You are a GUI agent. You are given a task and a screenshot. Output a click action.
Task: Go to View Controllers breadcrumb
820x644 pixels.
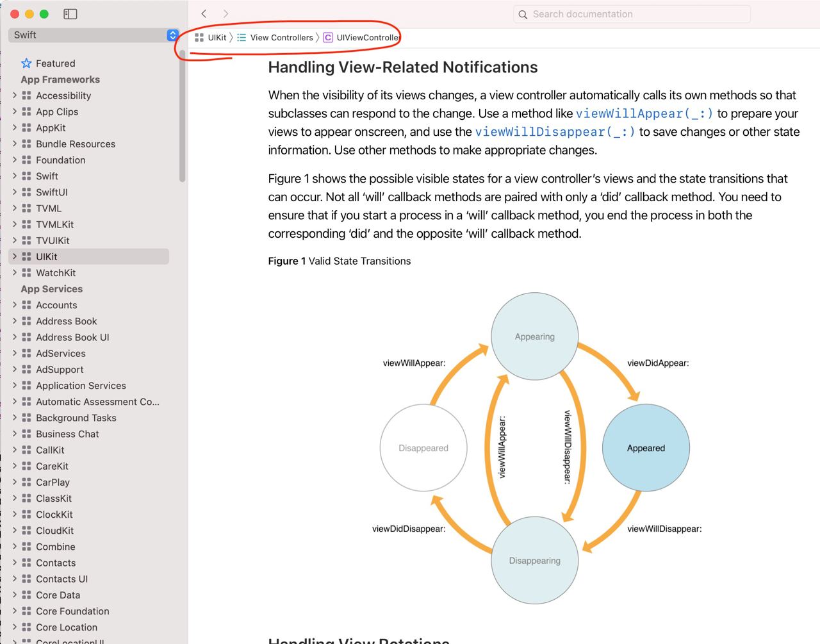282,38
